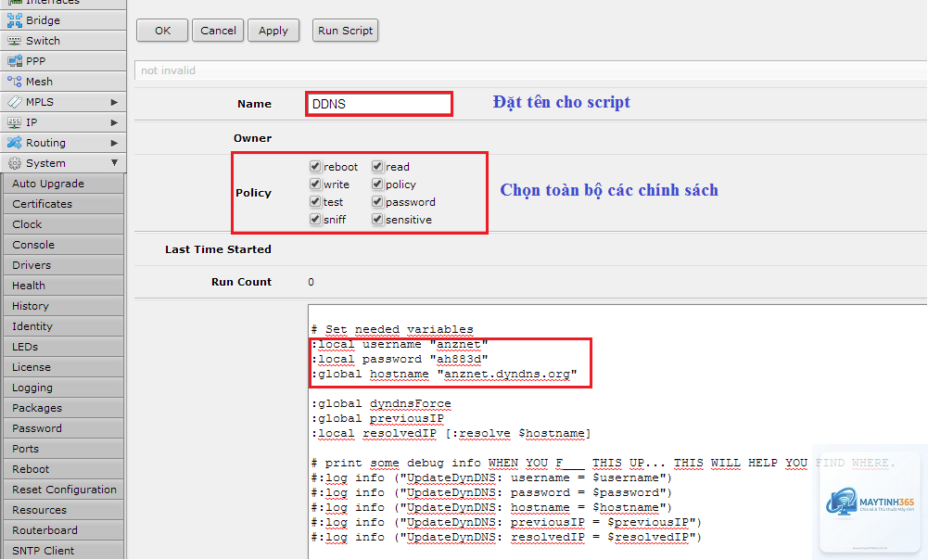Click the Bridge icon in sidebar

pyautogui.click(x=14, y=20)
